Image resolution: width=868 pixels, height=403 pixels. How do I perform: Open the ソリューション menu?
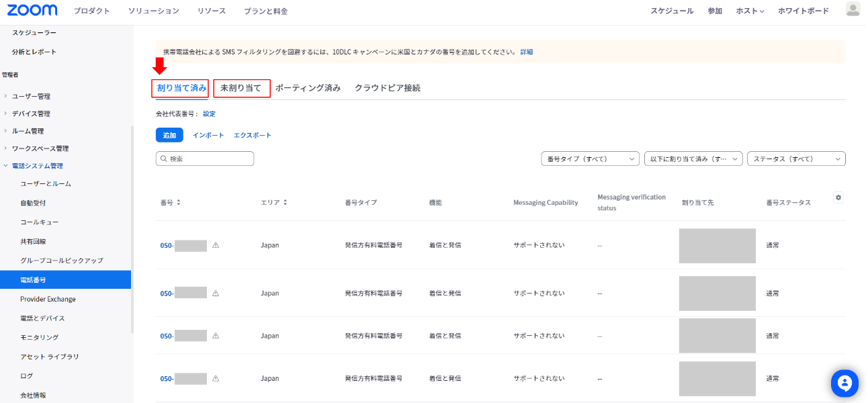pos(154,11)
